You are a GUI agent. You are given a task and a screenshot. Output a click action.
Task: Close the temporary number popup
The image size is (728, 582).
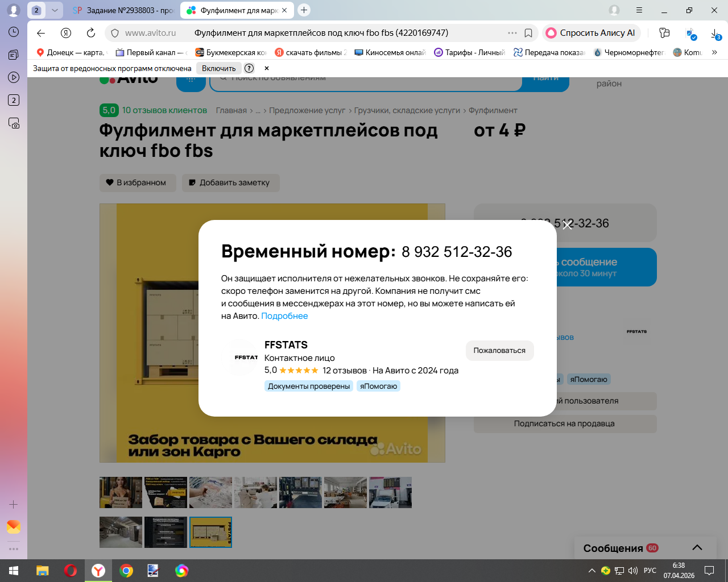(x=567, y=225)
